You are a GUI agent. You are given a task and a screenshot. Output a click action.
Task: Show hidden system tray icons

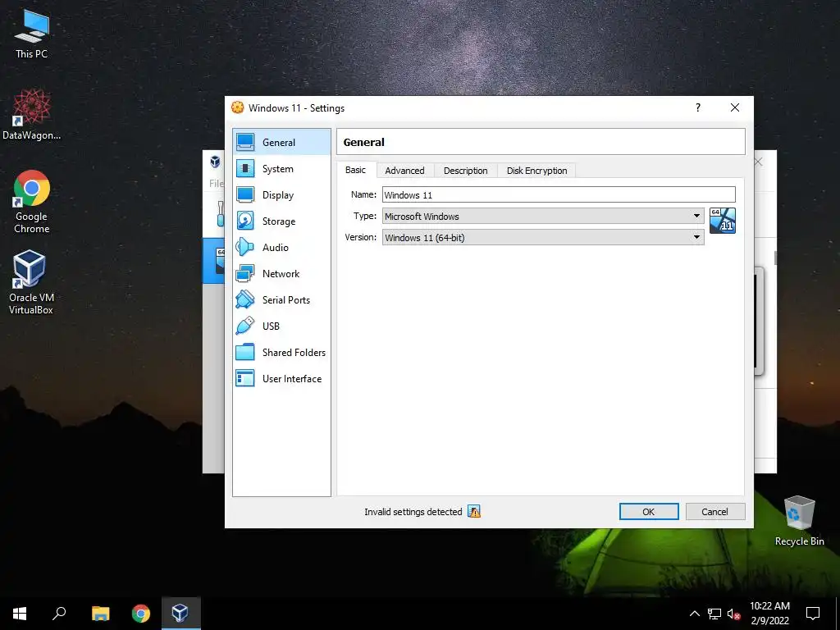[694, 614]
